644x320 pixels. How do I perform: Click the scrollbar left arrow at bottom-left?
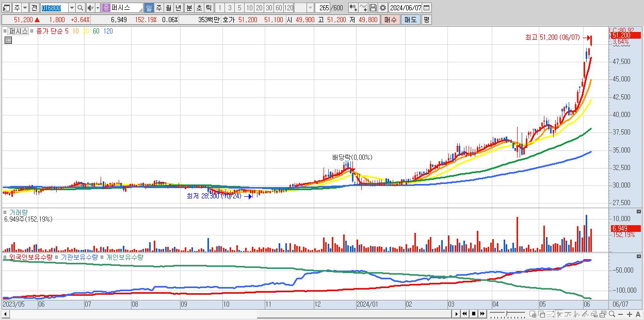point(5,313)
